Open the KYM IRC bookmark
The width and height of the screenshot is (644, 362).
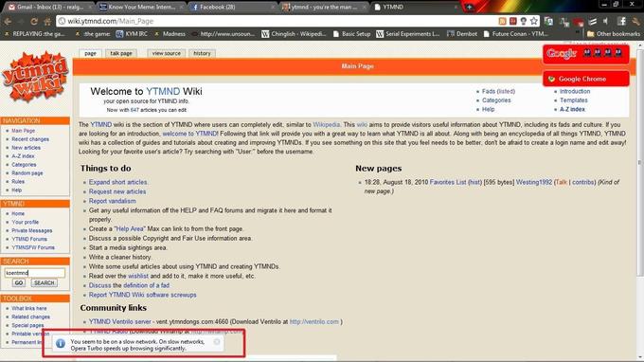[132, 34]
